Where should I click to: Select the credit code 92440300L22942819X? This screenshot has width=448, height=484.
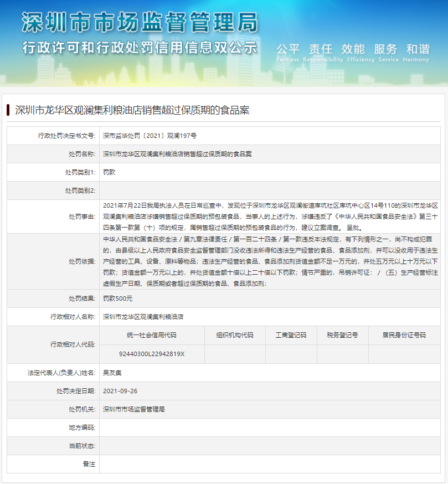tap(152, 354)
